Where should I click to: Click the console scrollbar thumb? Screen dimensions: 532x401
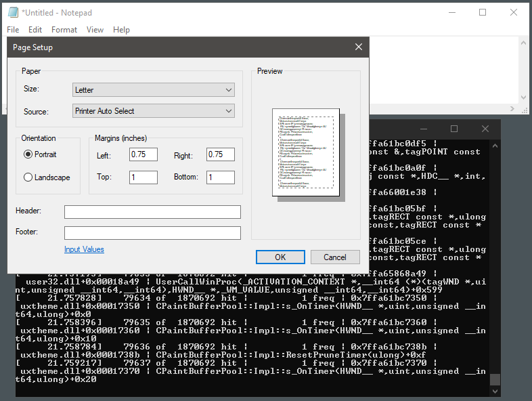(495, 379)
